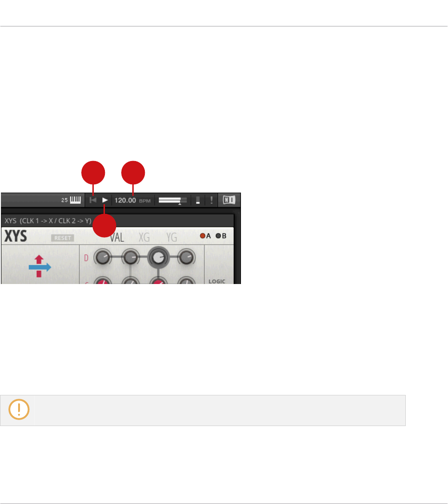Click the red and blue XY direction arrows icon
Image resolution: width=448 pixels, height=504 pixels.
39,266
